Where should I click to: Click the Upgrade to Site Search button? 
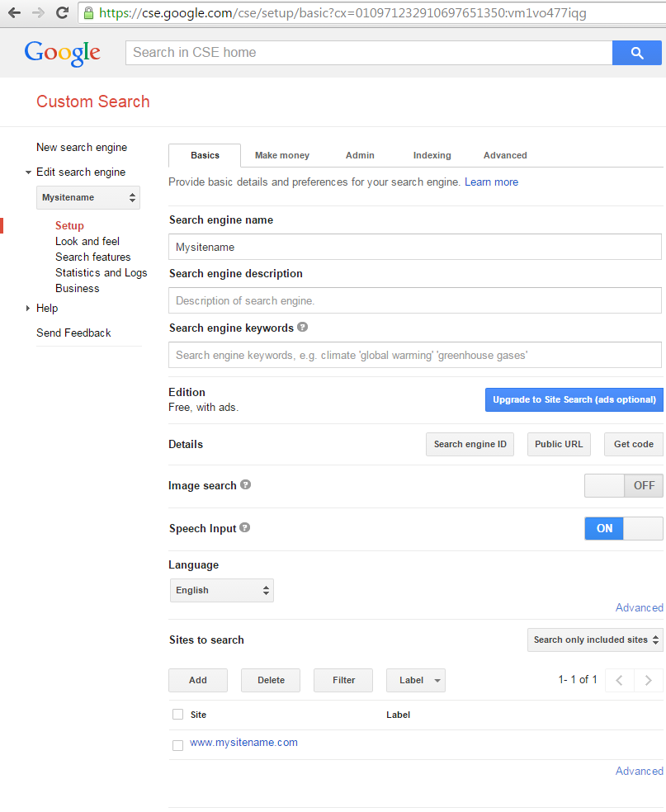[x=574, y=399]
